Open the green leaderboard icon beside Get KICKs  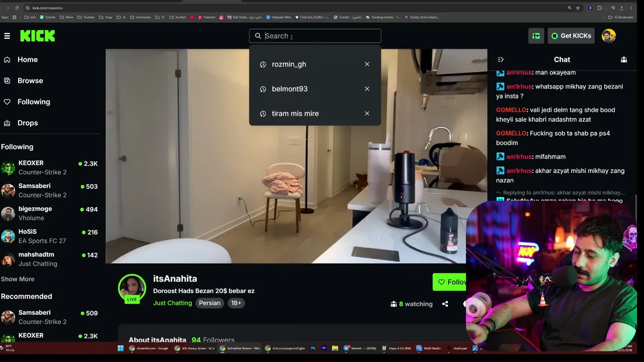[x=536, y=36]
